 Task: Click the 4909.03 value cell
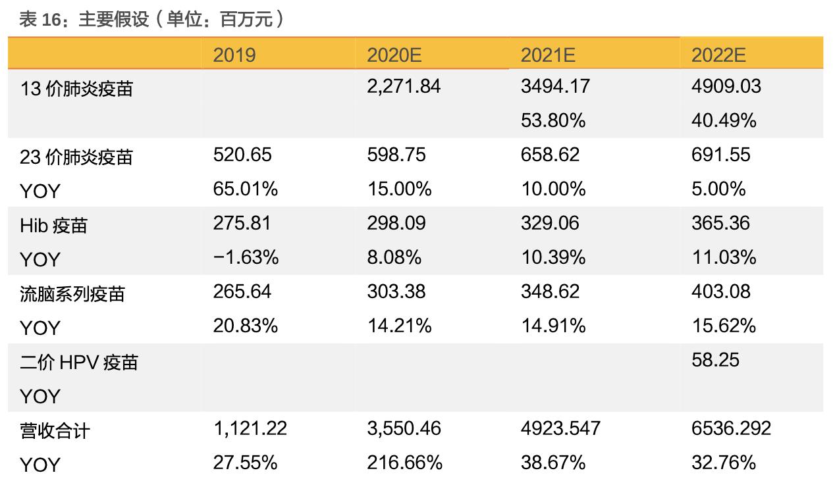click(x=726, y=86)
